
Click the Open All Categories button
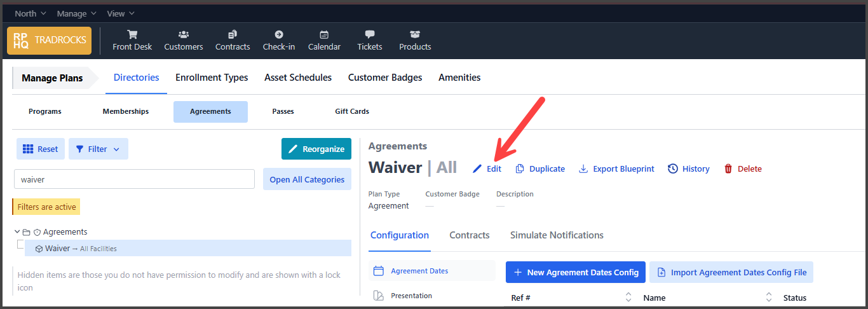pyautogui.click(x=307, y=179)
